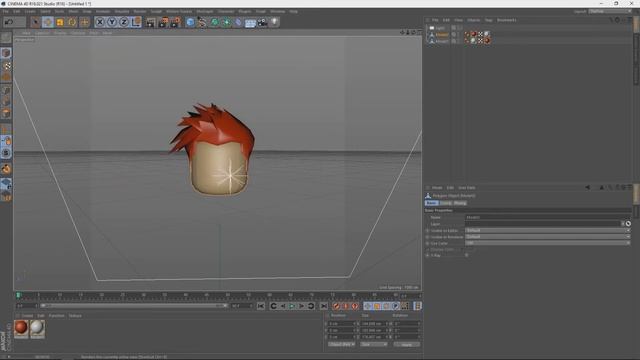Select the Live Selection arrow tool

[x=36, y=22]
